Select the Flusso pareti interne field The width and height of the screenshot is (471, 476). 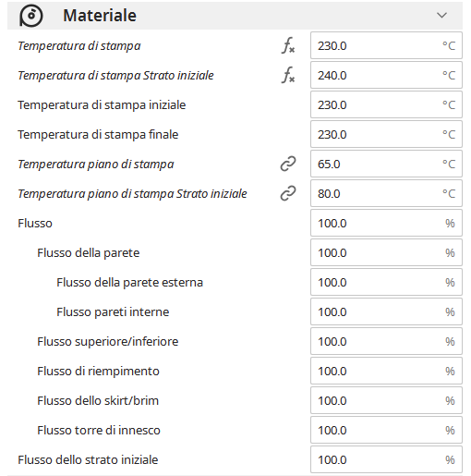(386, 311)
